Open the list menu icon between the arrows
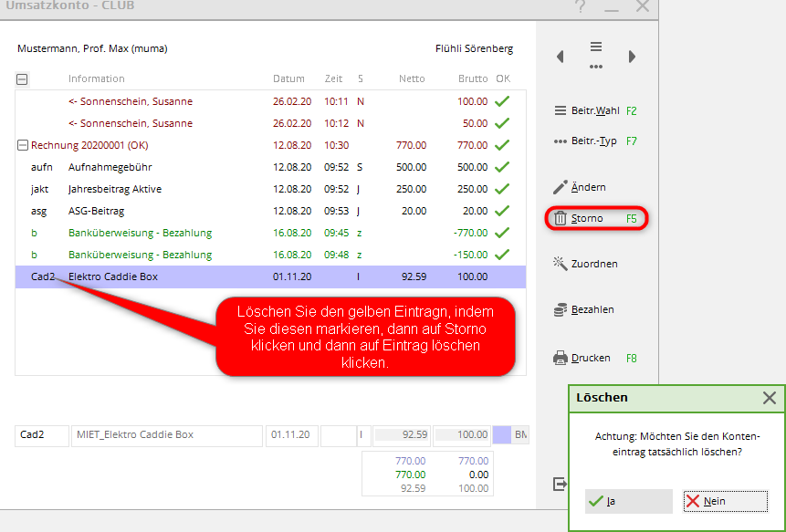 click(596, 55)
